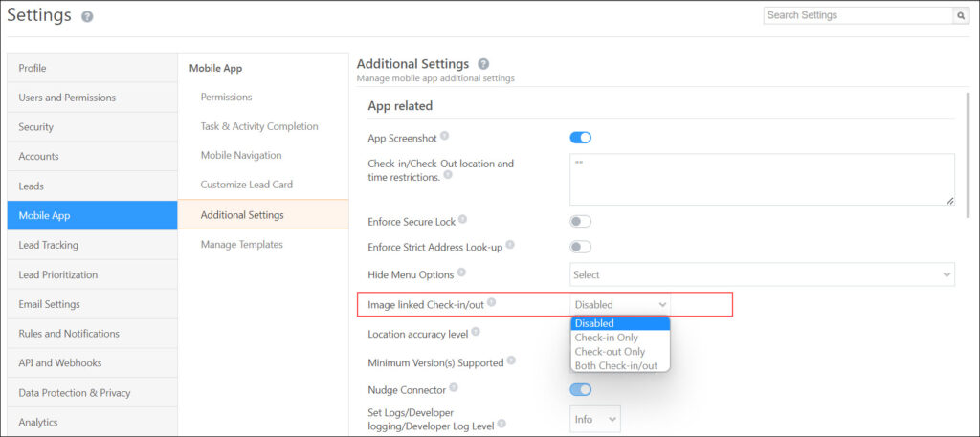Click the search magnifier icon
Viewport: 980px width, 437px height.
point(962,16)
